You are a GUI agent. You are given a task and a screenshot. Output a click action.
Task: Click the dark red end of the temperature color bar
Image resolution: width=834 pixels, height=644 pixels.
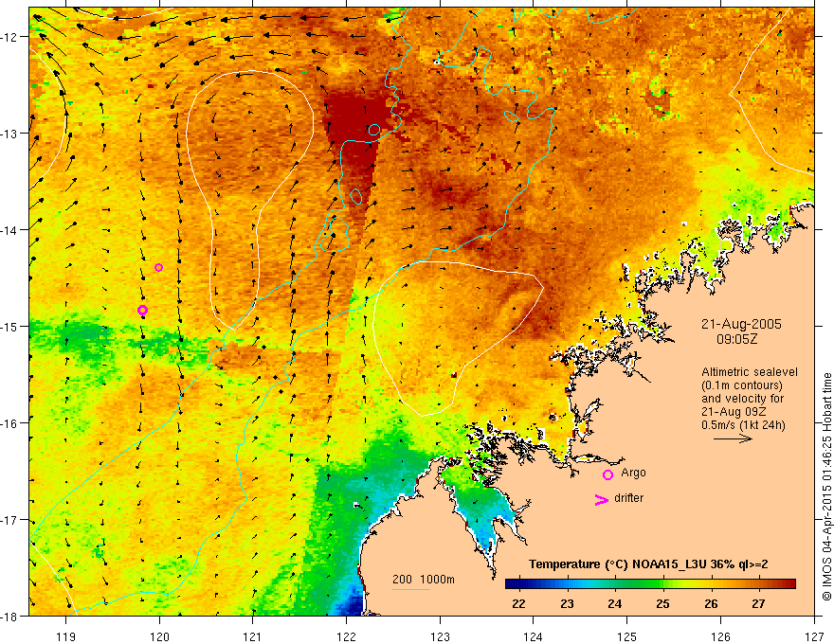point(789,584)
